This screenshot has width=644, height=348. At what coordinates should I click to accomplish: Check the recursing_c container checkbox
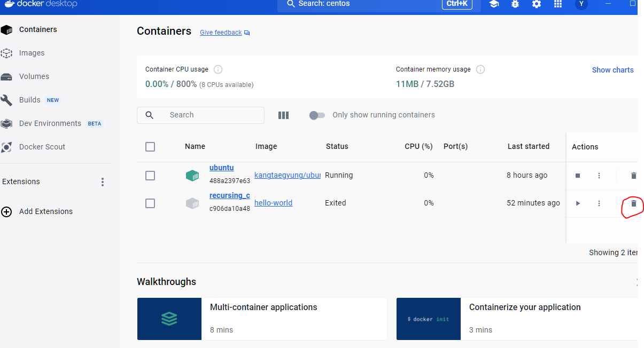click(150, 203)
